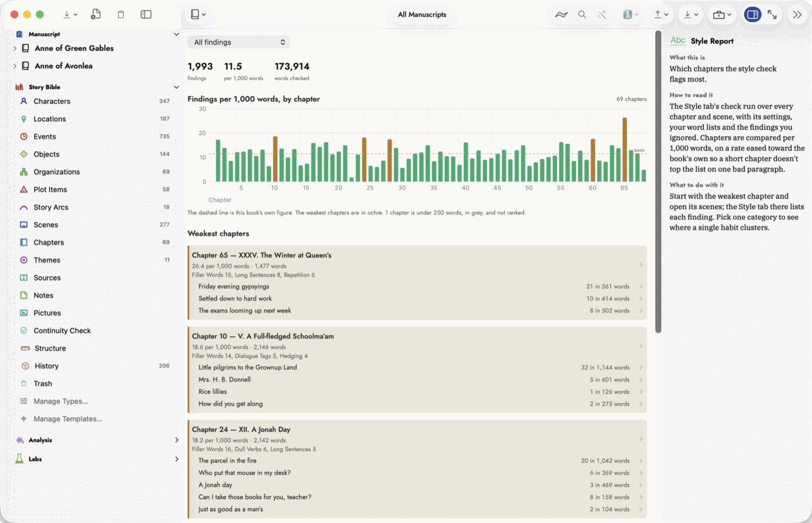Expand the Analysis section
The width and height of the screenshot is (812, 523).
click(x=177, y=440)
